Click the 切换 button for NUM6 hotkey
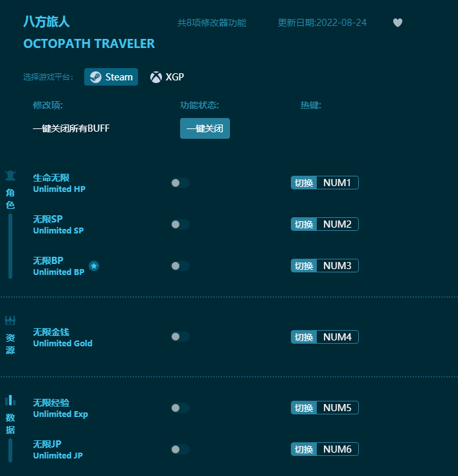 pyautogui.click(x=304, y=449)
